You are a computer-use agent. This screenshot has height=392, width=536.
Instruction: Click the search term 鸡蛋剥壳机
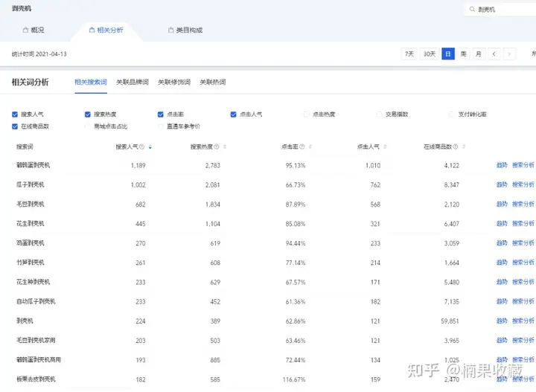[x=31, y=243]
